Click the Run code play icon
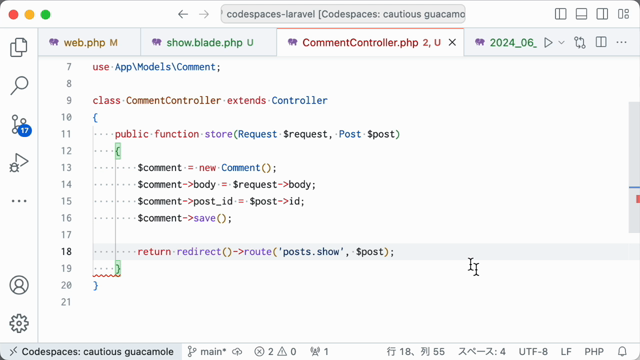This screenshot has height=360, width=640. click(548, 42)
